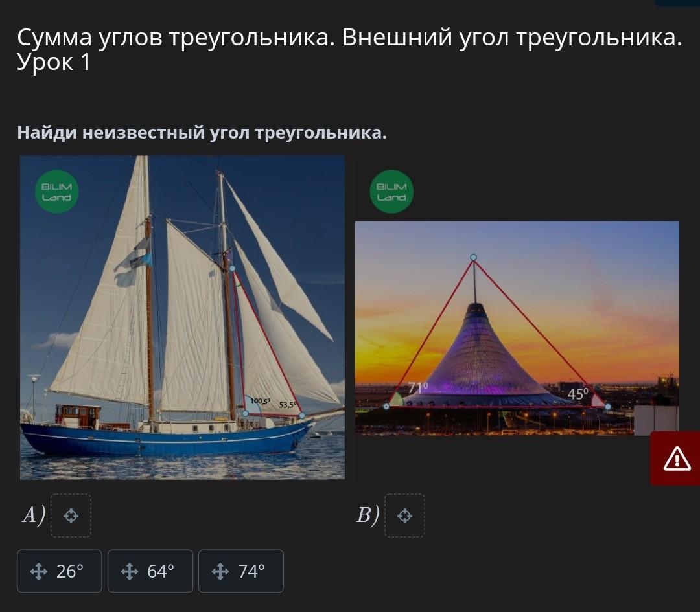Pick the 74° answer tile

241,571
